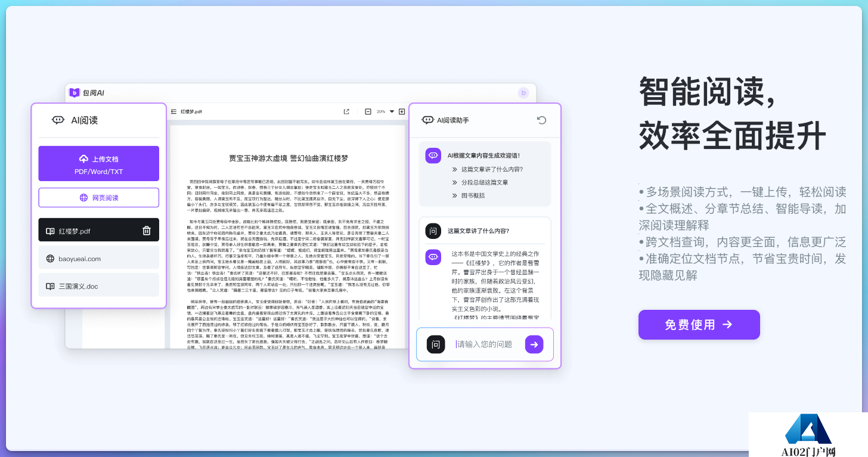
Task: Click the 包阅AI logo icon
Action: pyautogui.click(x=75, y=92)
